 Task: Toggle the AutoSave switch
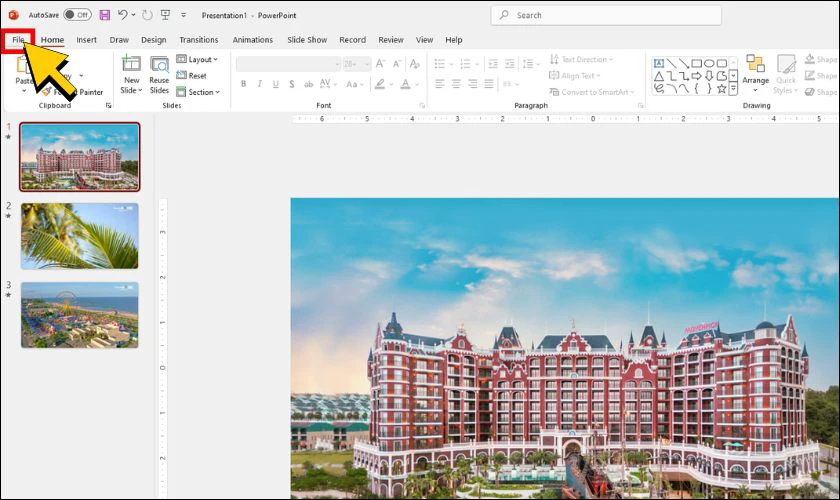tap(77, 15)
